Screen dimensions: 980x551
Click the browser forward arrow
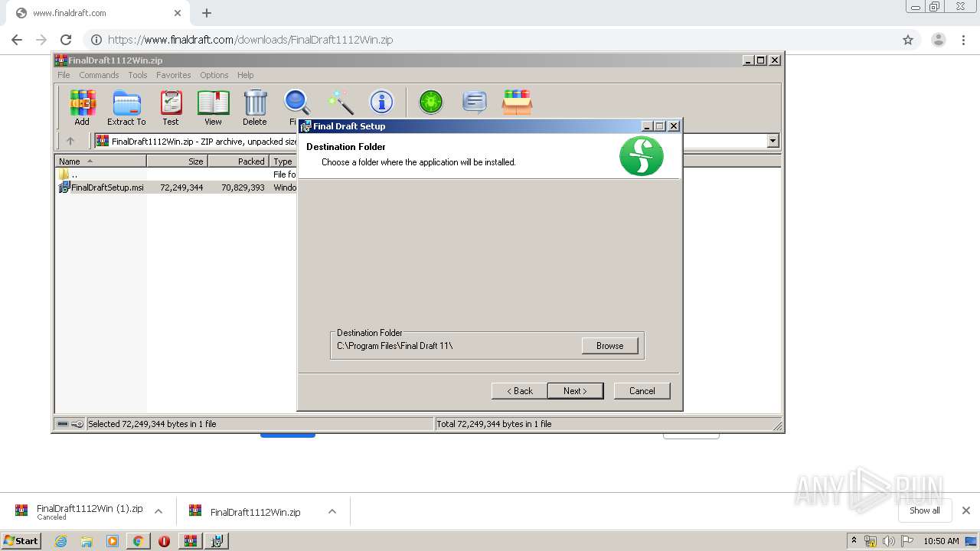pyautogui.click(x=41, y=40)
